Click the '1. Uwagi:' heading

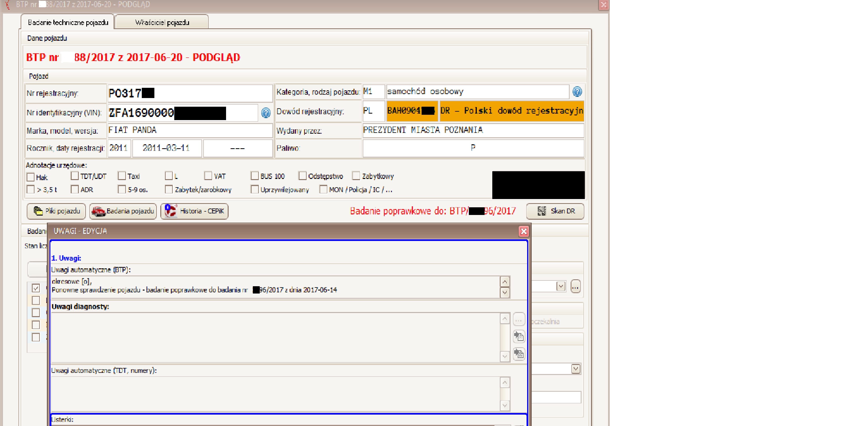[66, 258]
